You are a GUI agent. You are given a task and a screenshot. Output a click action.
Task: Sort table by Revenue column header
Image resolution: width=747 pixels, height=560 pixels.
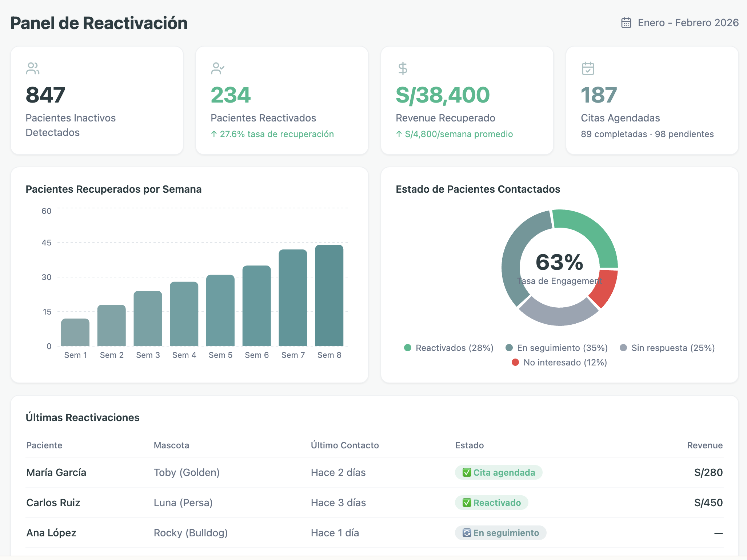pyautogui.click(x=704, y=445)
